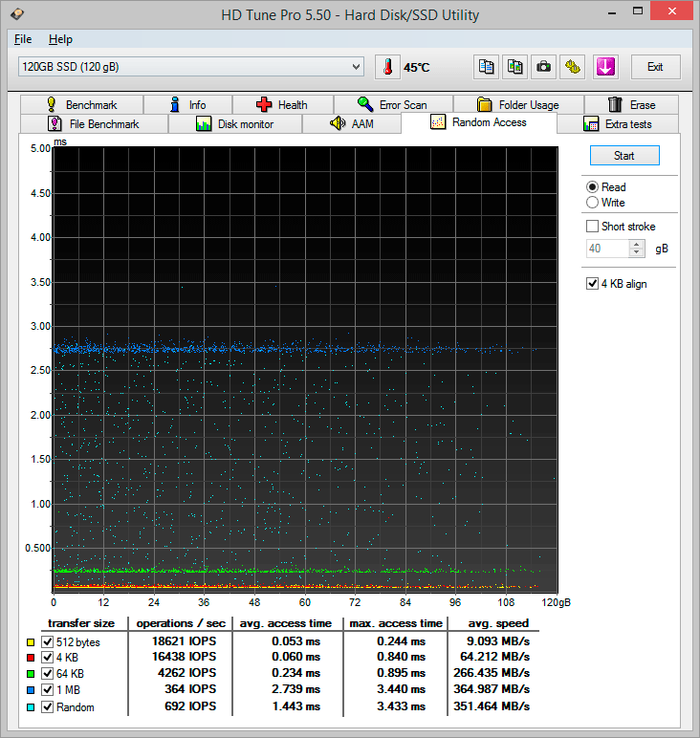This screenshot has width=700, height=738.
Task: Toggle the 4 KB align checkbox
Action: (593, 284)
